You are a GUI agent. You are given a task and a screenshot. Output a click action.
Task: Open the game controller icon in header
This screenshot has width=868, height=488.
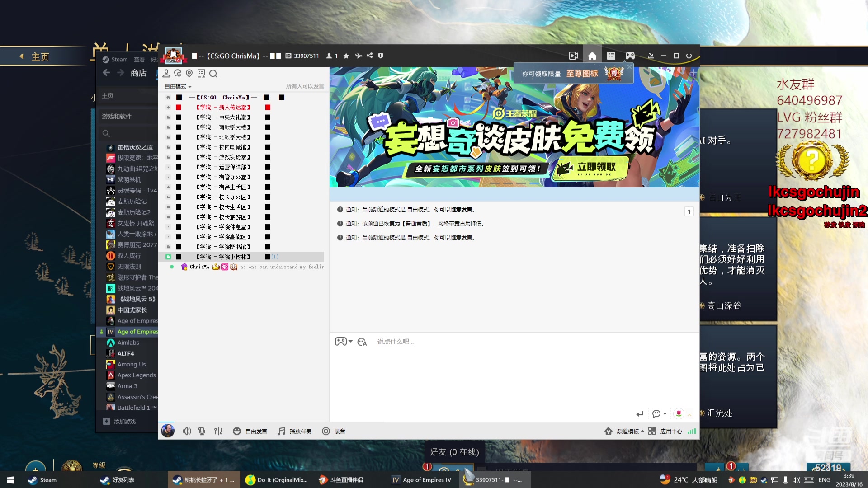tap(630, 56)
